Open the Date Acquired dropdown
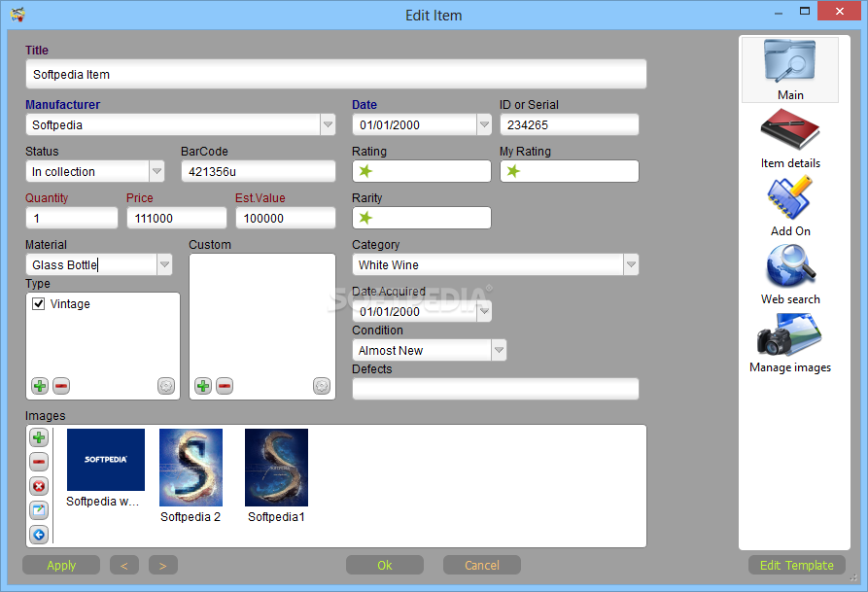Viewport: 868px width, 592px height. (484, 311)
